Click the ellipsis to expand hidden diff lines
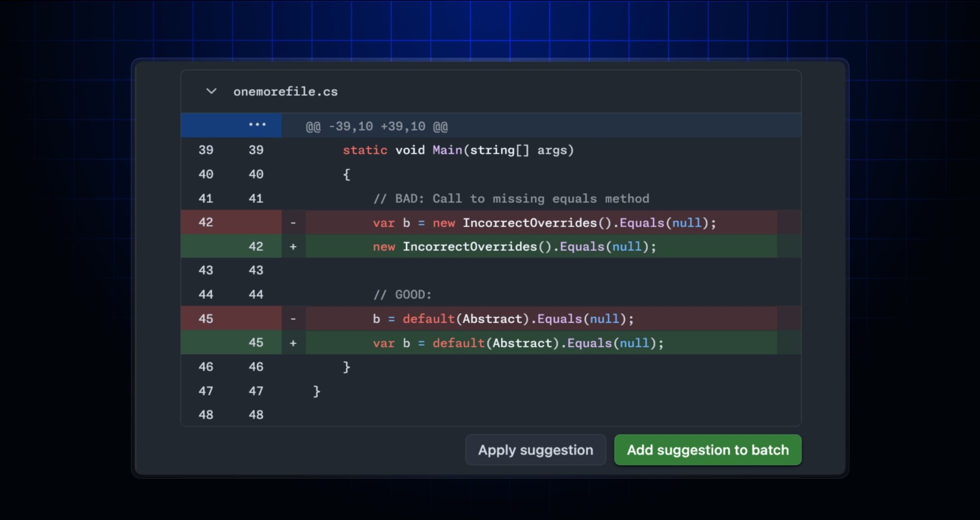Image resolution: width=980 pixels, height=520 pixels. click(x=257, y=125)
